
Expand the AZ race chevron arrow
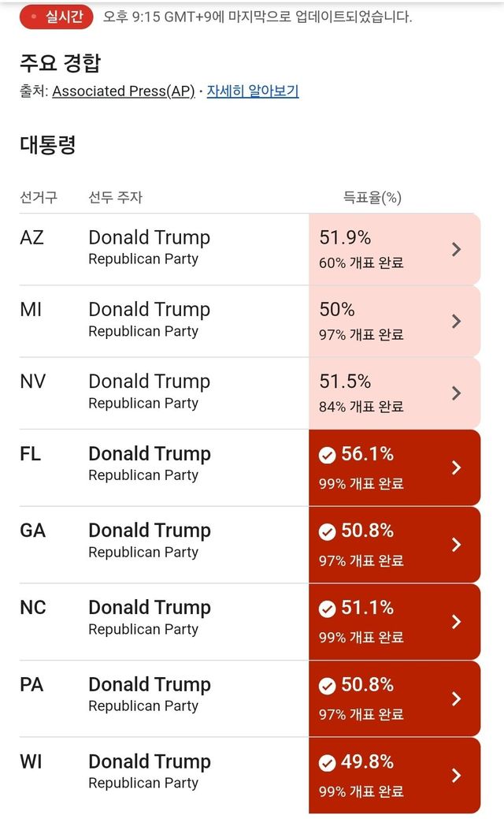456,250
